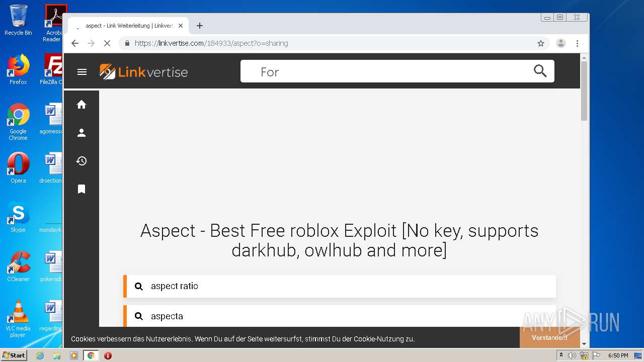Viewport: 644px width, 362px height.
Task: Click the Linkvertise logo
Action: 143,72
